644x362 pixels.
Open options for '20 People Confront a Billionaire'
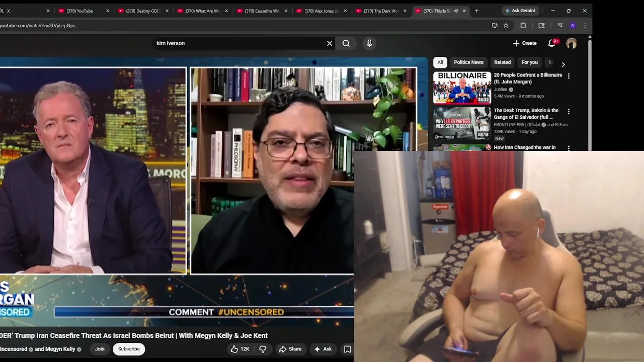(x=569, y=76)
